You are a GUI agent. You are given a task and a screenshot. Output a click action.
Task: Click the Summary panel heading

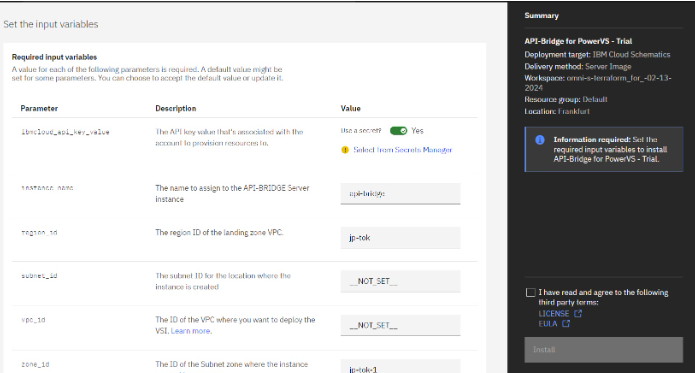pos(542,16)
